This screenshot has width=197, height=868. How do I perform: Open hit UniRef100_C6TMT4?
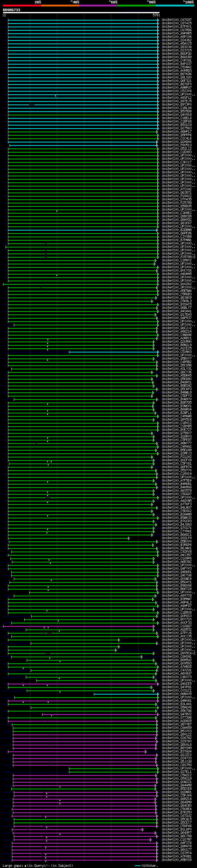click(x=176, y=853)
